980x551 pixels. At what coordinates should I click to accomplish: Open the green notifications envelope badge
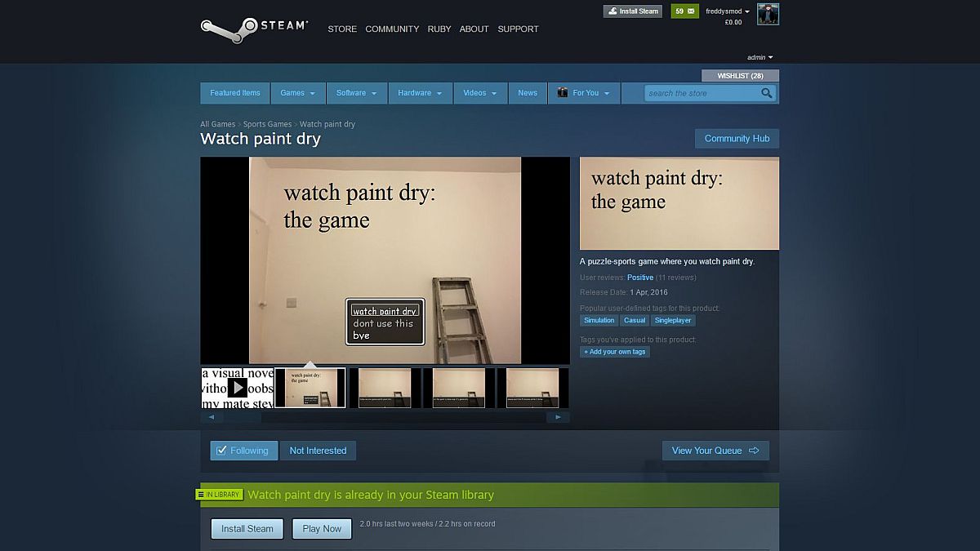(x=684, y=11)
